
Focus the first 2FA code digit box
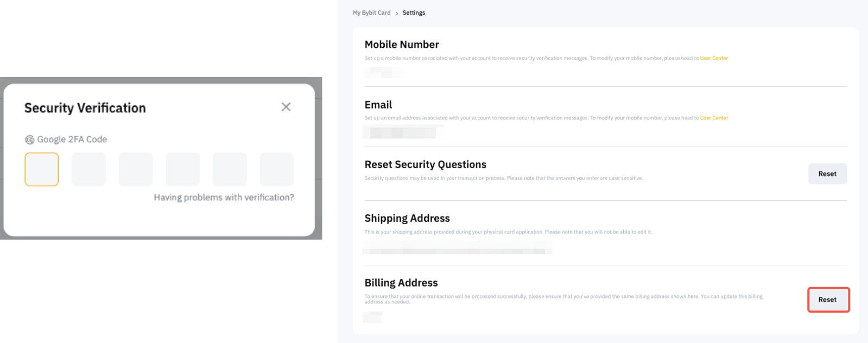pyautogui.click(x=42, y=169)
